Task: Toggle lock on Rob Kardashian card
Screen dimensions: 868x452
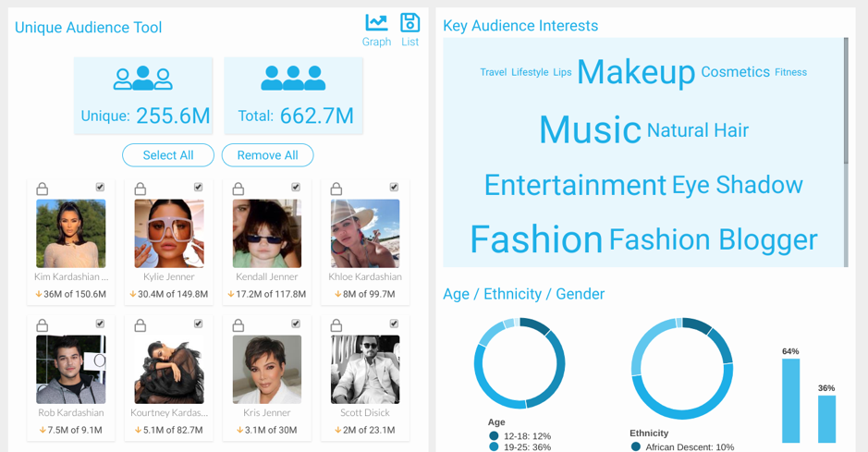Action: [x=43, y=324]
